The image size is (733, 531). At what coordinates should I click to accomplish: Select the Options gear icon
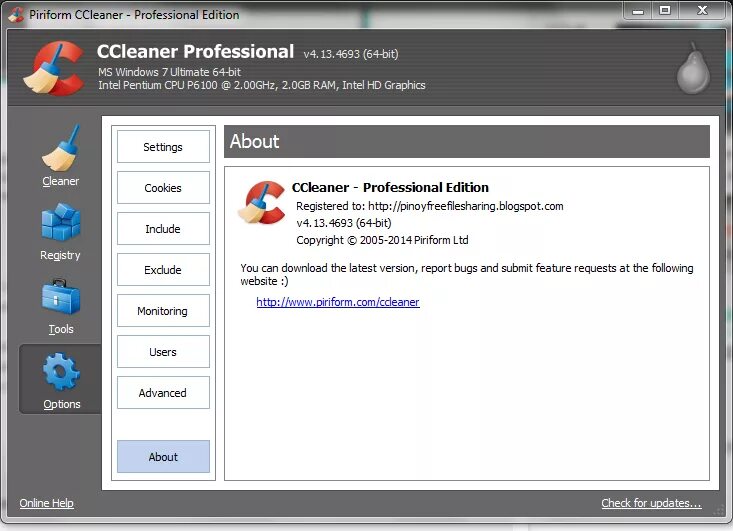(x=61, y=371)
